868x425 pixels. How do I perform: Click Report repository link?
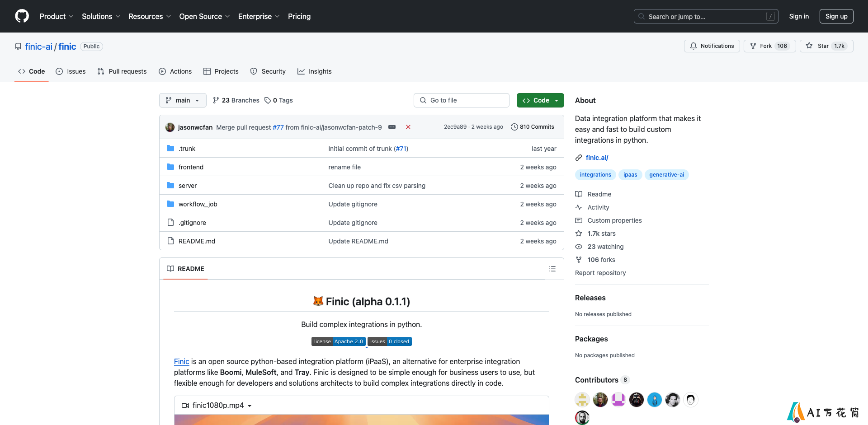click(x=600, y=273)
